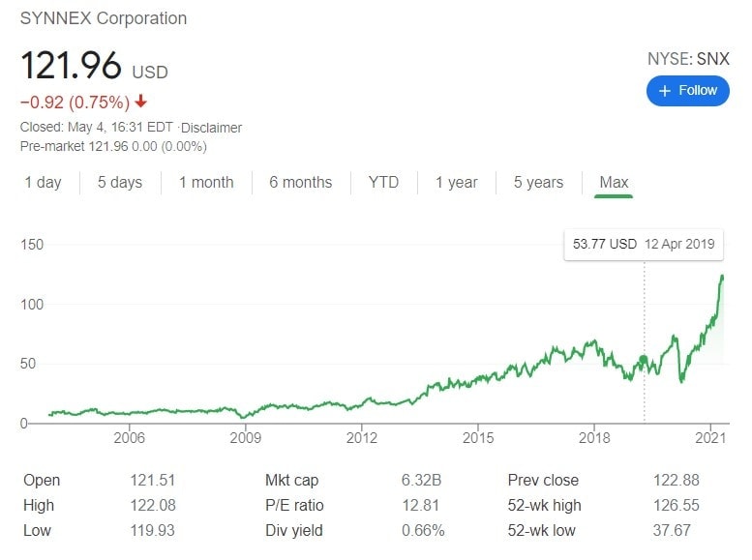Click the Follow button
This screenshot has width=752, height=560.
pyautogui.click(x=687, y=90)
